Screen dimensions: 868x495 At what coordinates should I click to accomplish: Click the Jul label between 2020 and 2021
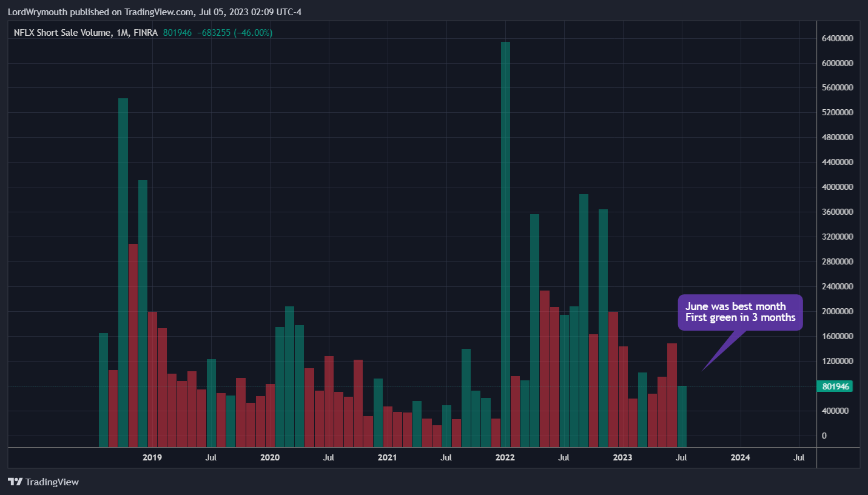tap(328, 457)
